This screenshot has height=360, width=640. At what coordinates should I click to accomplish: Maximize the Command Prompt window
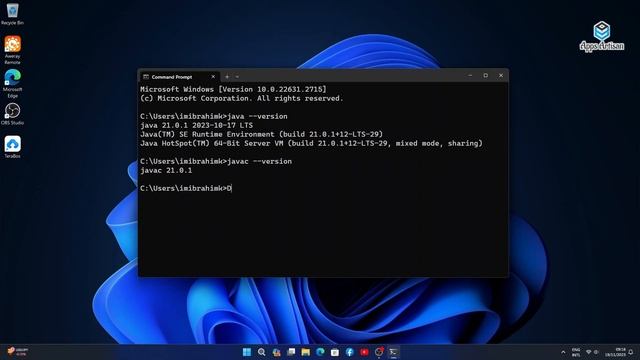(x=486, y=76)
